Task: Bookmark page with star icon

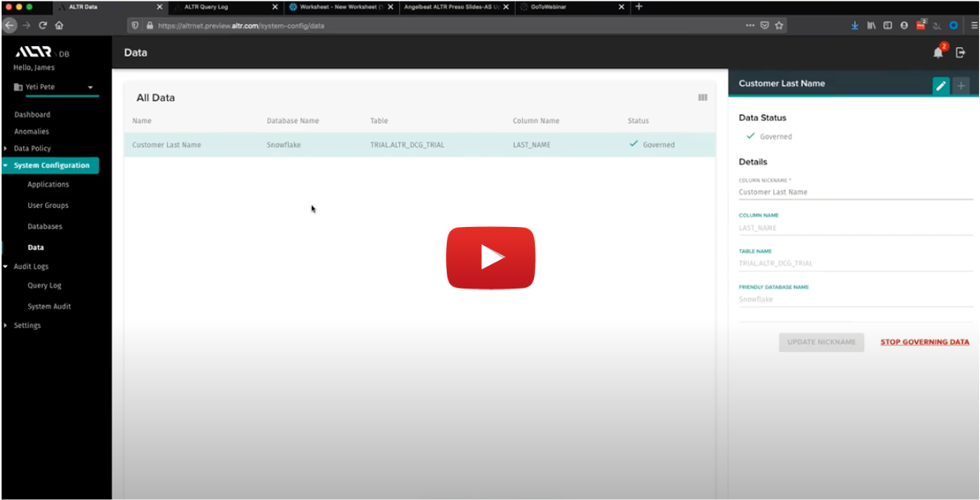Action: (778, 25)
